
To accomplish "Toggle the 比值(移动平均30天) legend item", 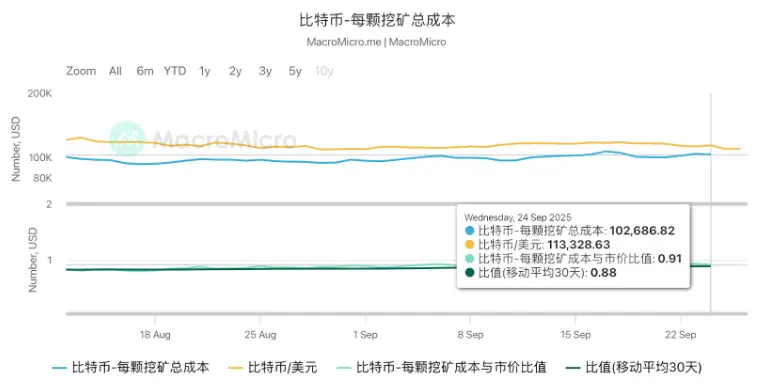I will 634,367.
